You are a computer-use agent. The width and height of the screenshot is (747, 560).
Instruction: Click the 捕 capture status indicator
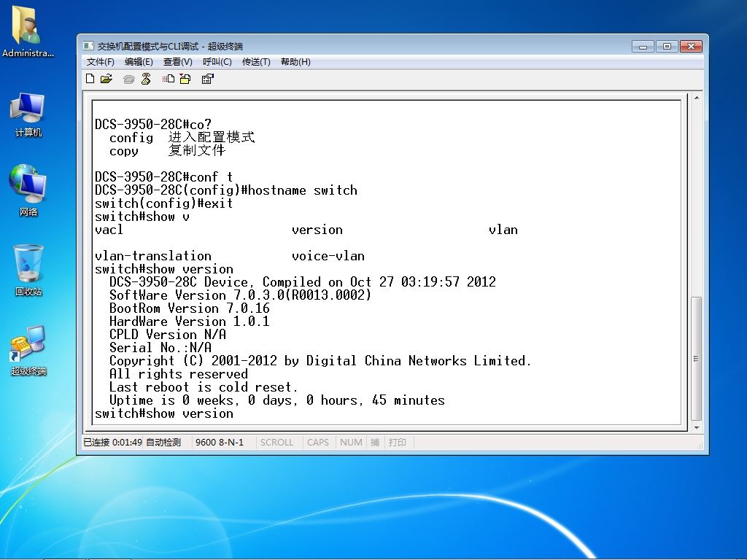[x=375, y=443]
